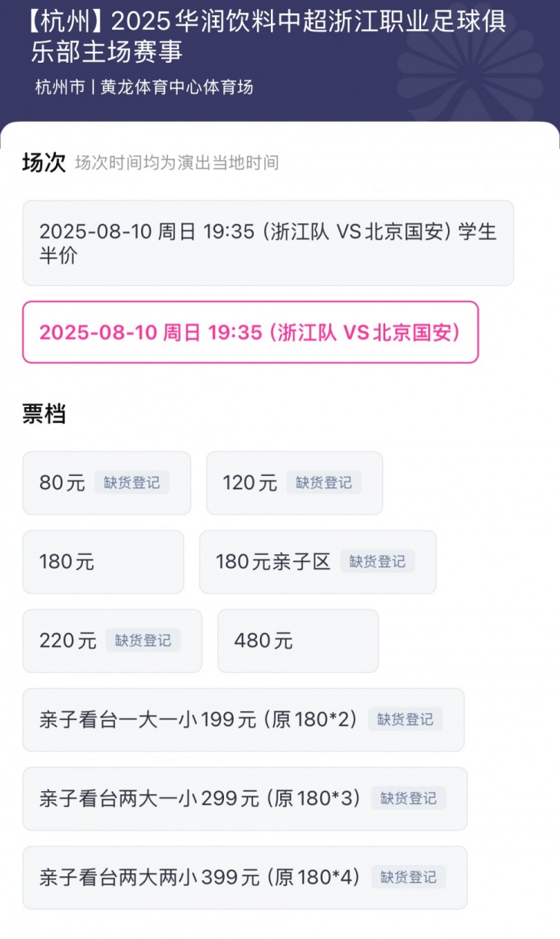Pick the 480元 ticket tier
Image resolution: width=560 pixels, height=939 pixels.
tap(296, 640)
